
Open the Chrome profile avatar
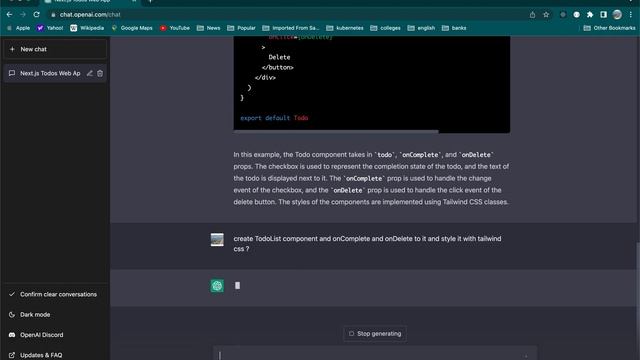[x=617, y=15]
